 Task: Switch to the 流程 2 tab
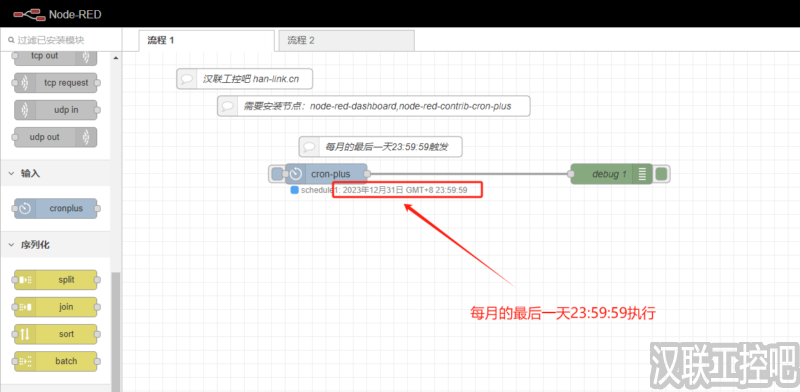pyautogui.click(x=346, y=40)
